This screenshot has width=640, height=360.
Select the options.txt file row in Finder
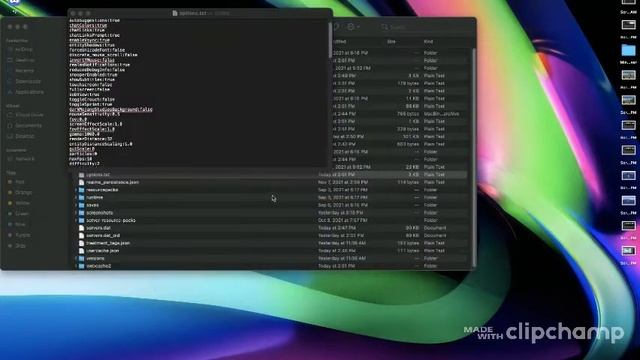(270, 175)
